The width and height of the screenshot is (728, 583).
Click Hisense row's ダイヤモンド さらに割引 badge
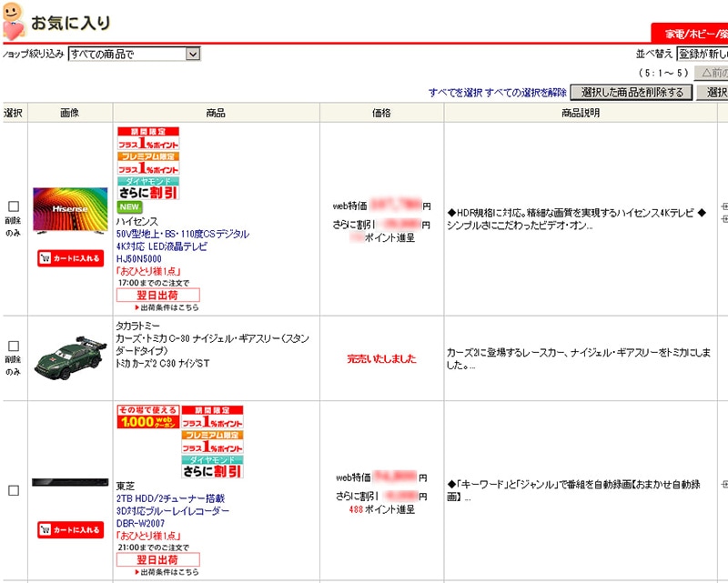148,188
